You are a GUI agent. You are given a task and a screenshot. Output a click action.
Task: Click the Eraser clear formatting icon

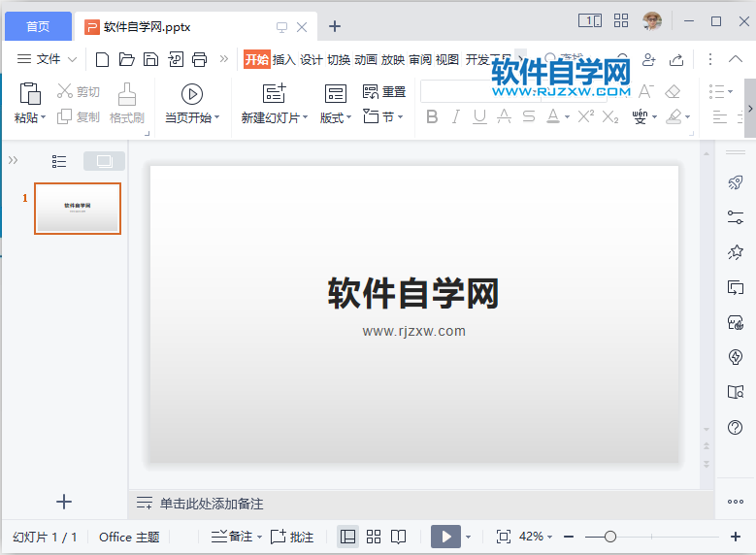coord(673,91)
